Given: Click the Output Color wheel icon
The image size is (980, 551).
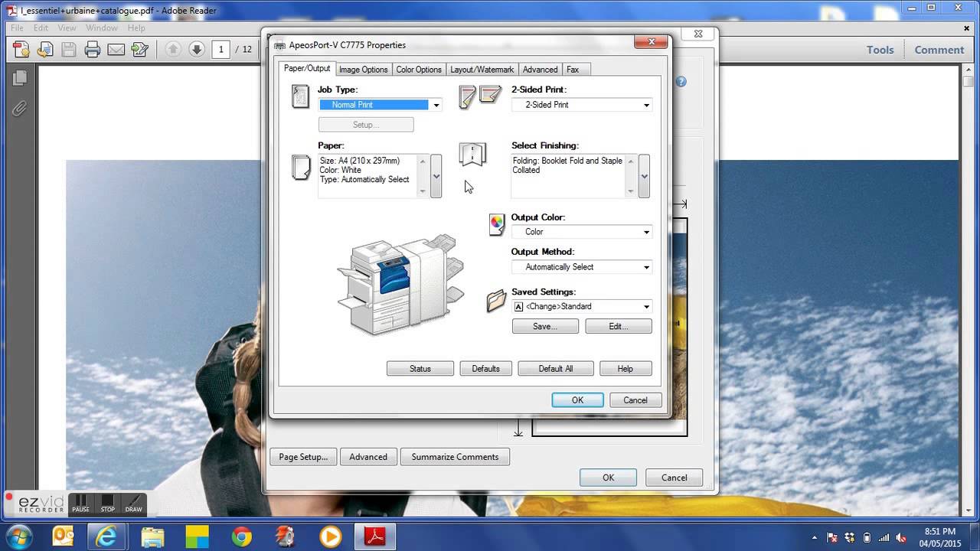Looking at the screenshot, I should pos(497,223).
